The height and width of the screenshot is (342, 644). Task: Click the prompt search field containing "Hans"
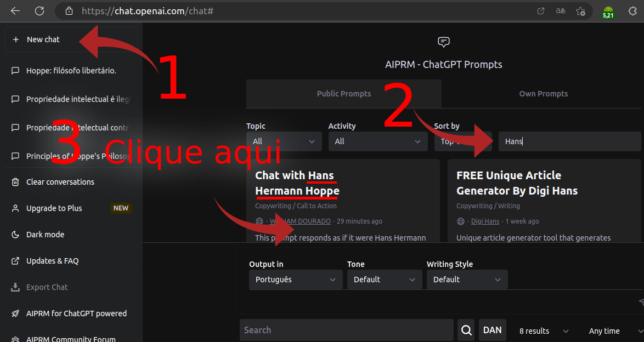coord(569,141)
